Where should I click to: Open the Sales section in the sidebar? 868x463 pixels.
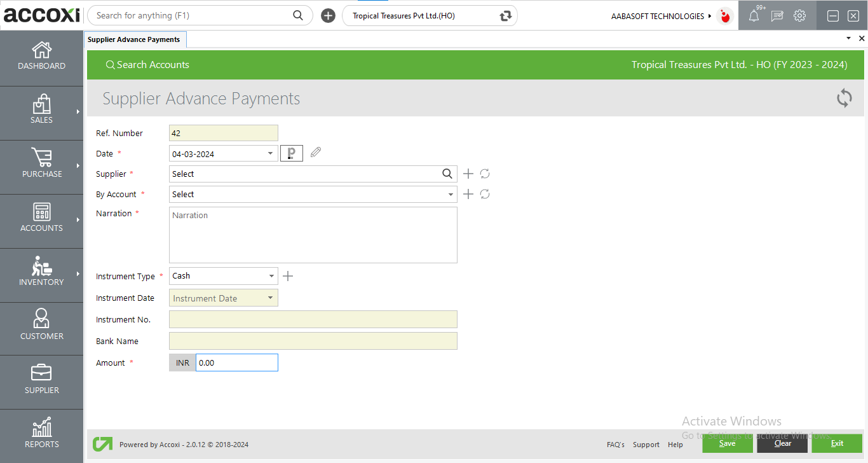coord(41,113)
